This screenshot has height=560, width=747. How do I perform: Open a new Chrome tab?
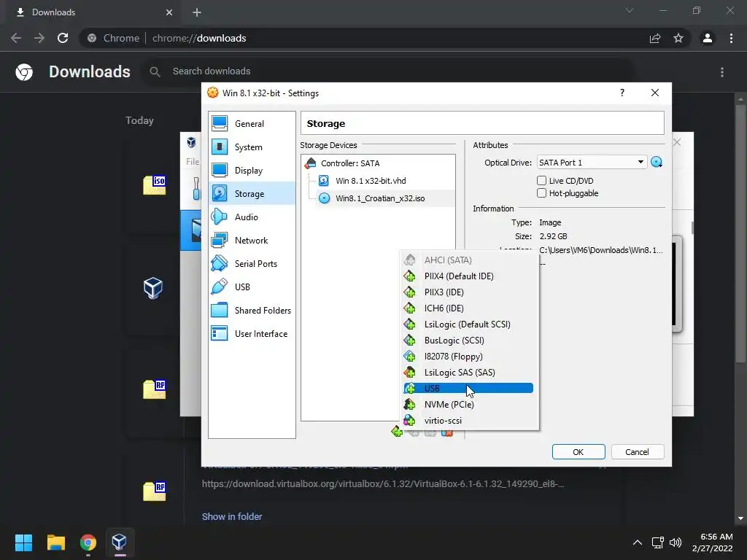click(x=197, y=12)
